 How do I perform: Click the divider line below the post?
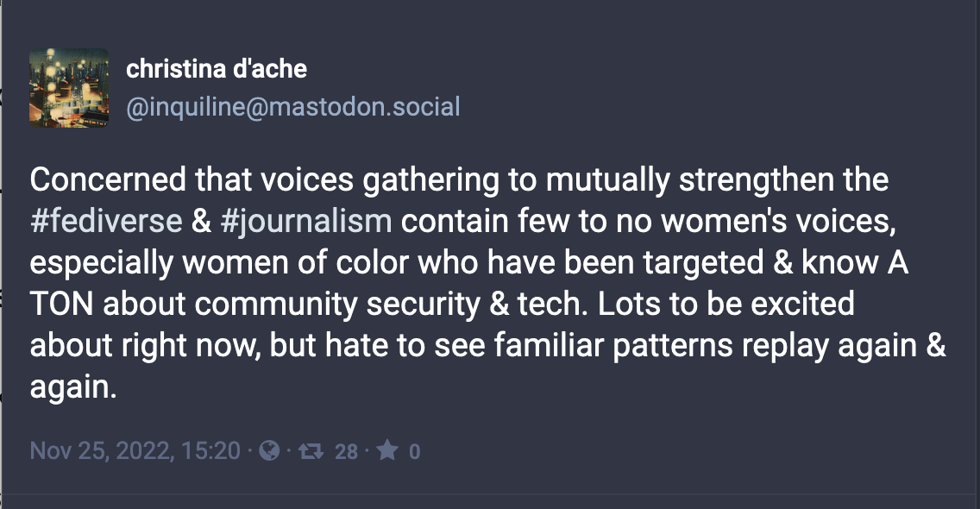[490, 494]
